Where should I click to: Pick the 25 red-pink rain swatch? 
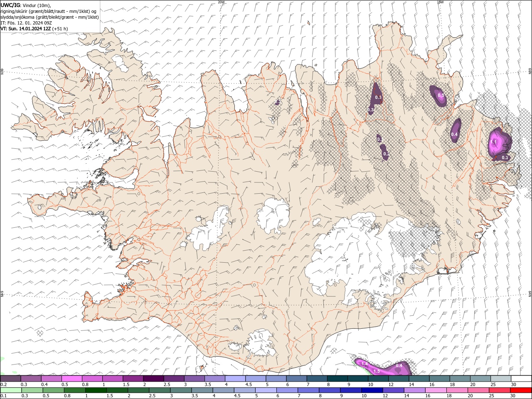499,390
